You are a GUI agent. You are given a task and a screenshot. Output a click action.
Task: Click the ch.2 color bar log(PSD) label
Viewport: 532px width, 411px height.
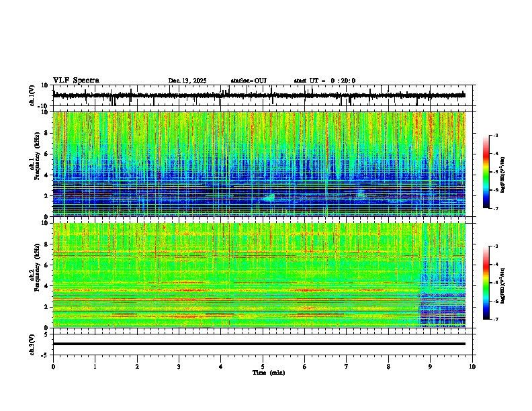503,285
